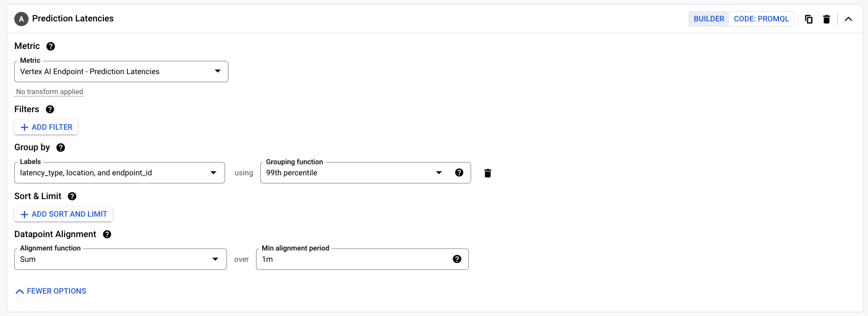Delete the Prediction Latencies query
This screenshot has height=316, width=868.
827,19
